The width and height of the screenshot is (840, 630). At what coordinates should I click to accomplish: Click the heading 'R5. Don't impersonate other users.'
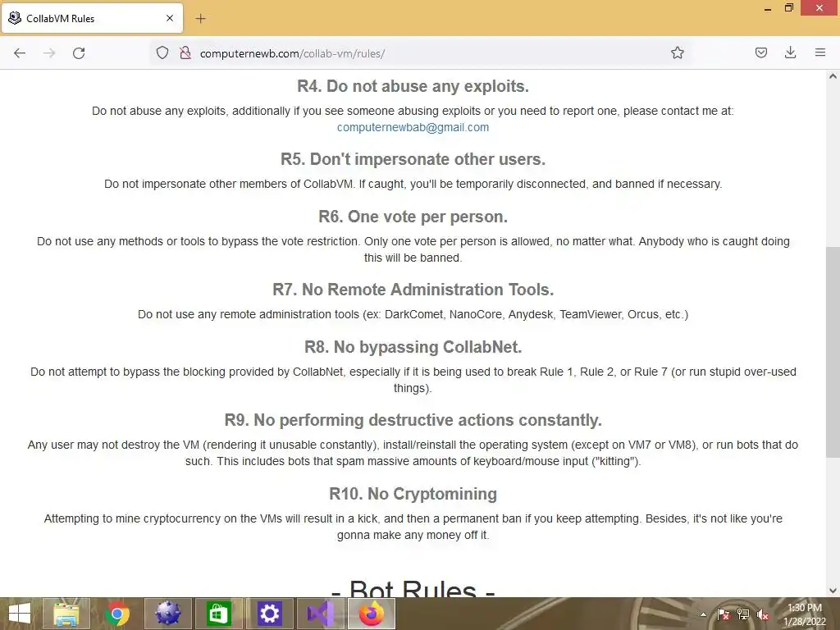tap(413, 159)
